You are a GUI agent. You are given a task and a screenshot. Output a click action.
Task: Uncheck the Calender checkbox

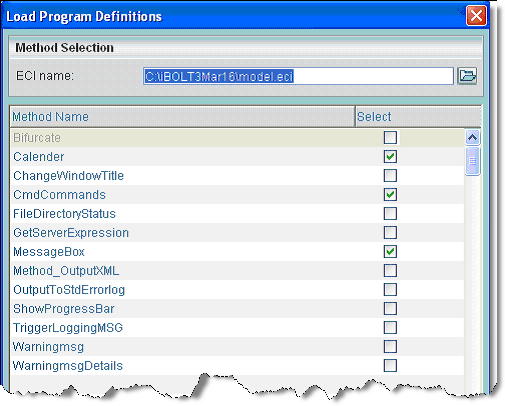(390, 157)
